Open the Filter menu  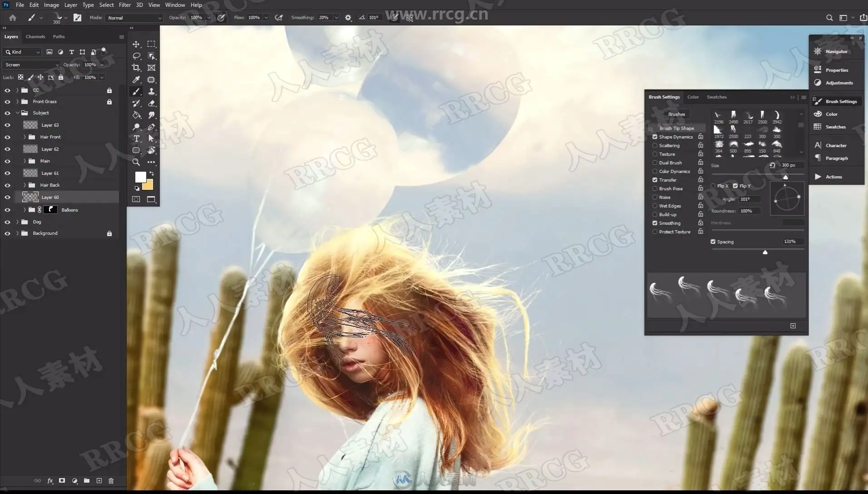[x=125, y=5]
